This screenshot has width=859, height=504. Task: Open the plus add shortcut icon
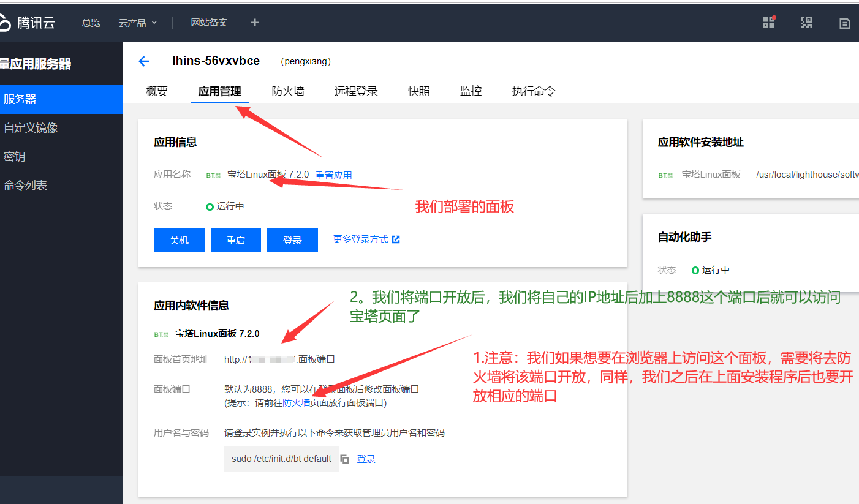point(255,23)
